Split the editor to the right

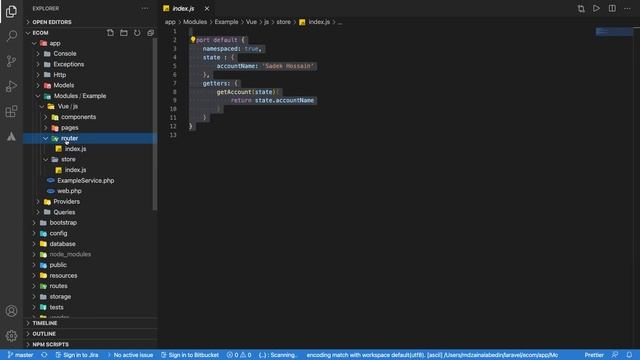(x=612, y=9)
